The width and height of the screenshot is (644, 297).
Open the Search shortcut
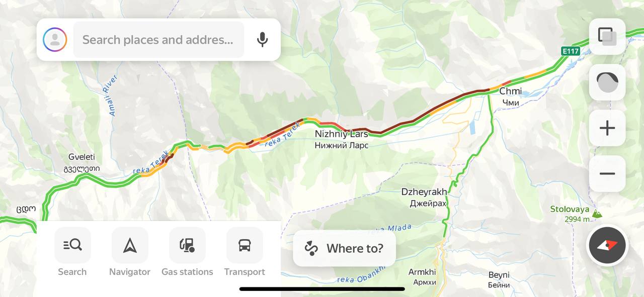(x=72, y=252)
